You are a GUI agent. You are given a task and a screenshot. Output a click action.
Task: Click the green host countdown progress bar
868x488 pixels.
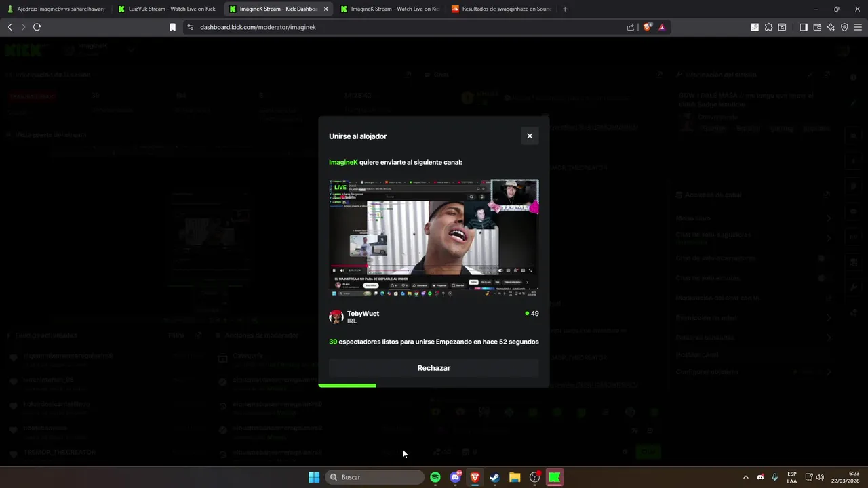[347, 385]
